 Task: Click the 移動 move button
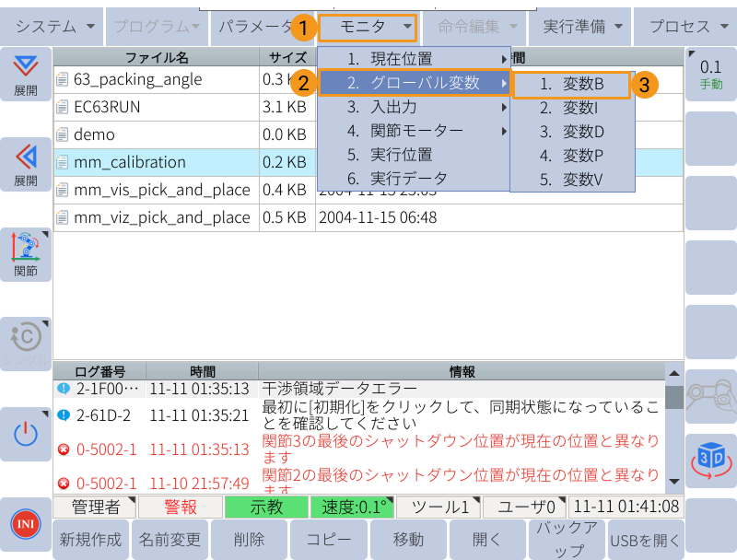click(408, 540)
